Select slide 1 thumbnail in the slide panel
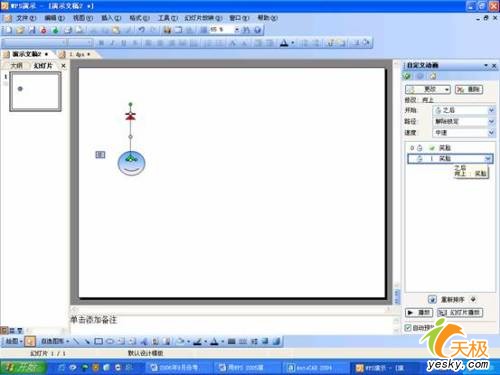This screenshot has width=500, height=375. 35,92
